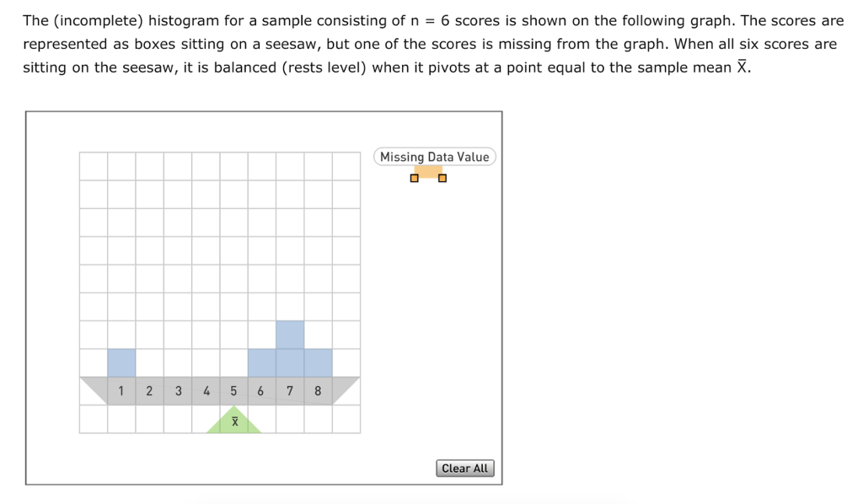The height and width of the screenshot is (504, 863).
Task: Select the lower blue box above the 7
Action: pos(290,361)
